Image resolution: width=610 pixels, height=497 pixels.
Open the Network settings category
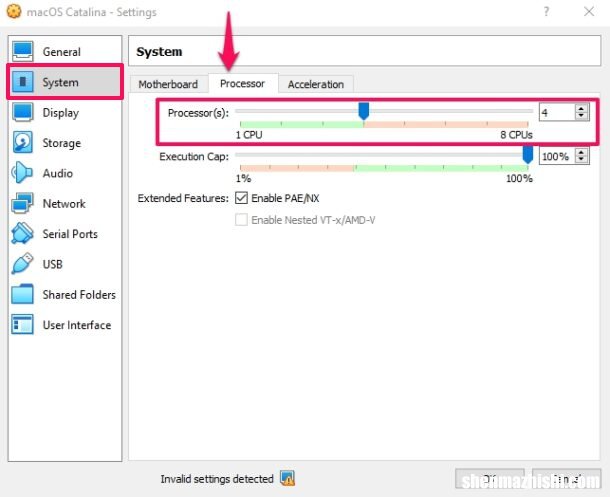pos(65,203)
